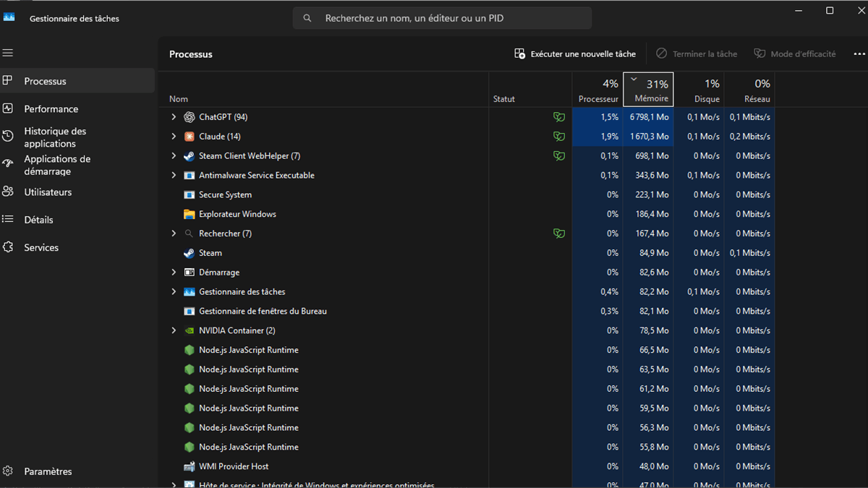Select the Secure System row name
This screenshot has height=488, width=868.
[225, 195]
